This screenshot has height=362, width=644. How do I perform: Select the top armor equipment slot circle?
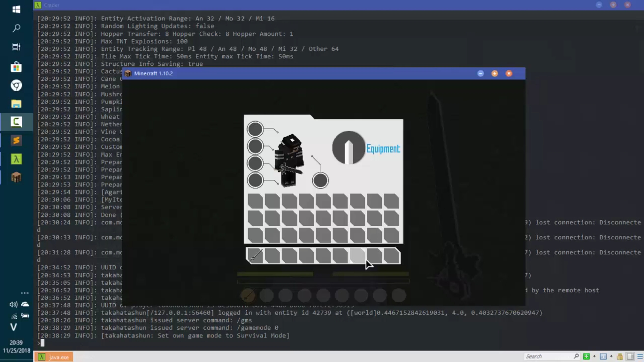tap(255, 129)
